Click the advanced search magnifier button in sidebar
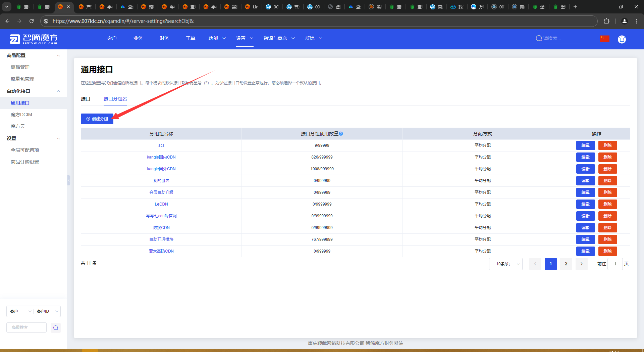 click(56, 327)
